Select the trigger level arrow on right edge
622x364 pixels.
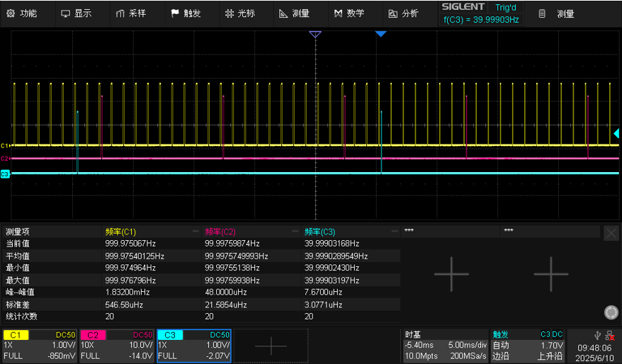pyautogui.click(x=616, y=134)
